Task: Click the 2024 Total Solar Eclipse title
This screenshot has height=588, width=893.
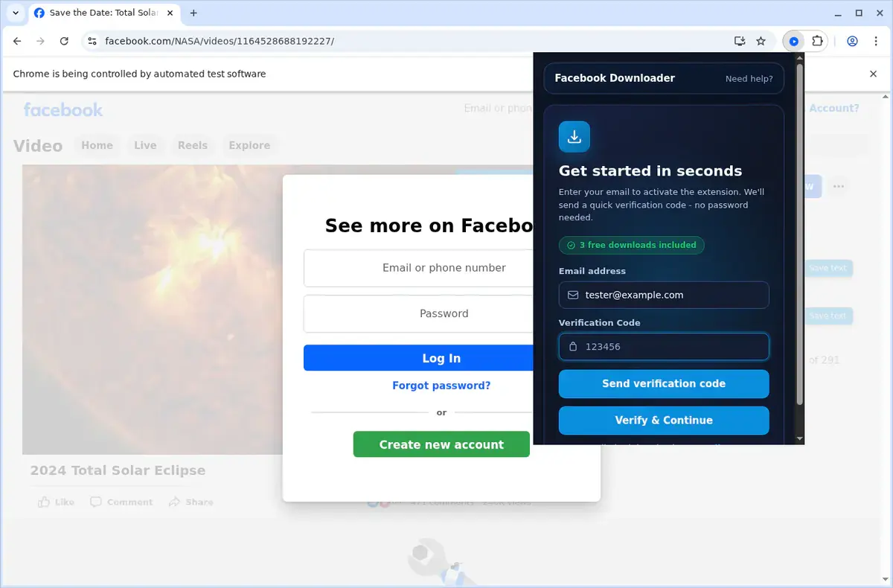Action: pyautogui.click(x=118, y=470)
